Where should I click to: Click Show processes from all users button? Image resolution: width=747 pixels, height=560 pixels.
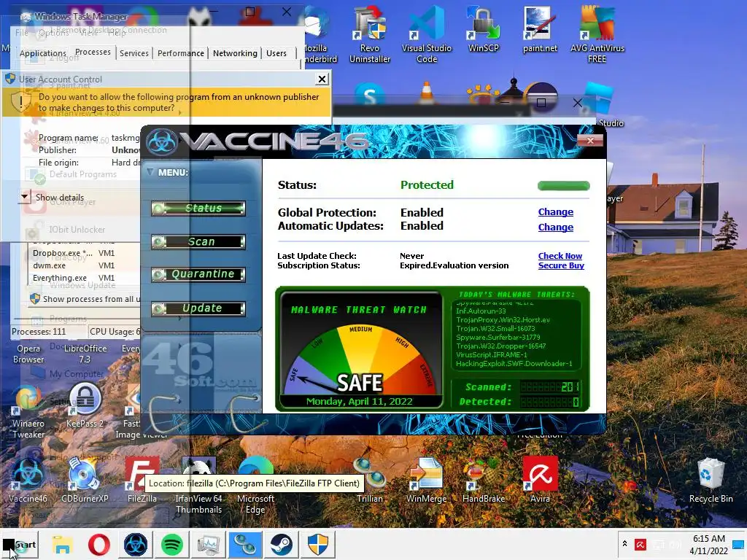85,299
